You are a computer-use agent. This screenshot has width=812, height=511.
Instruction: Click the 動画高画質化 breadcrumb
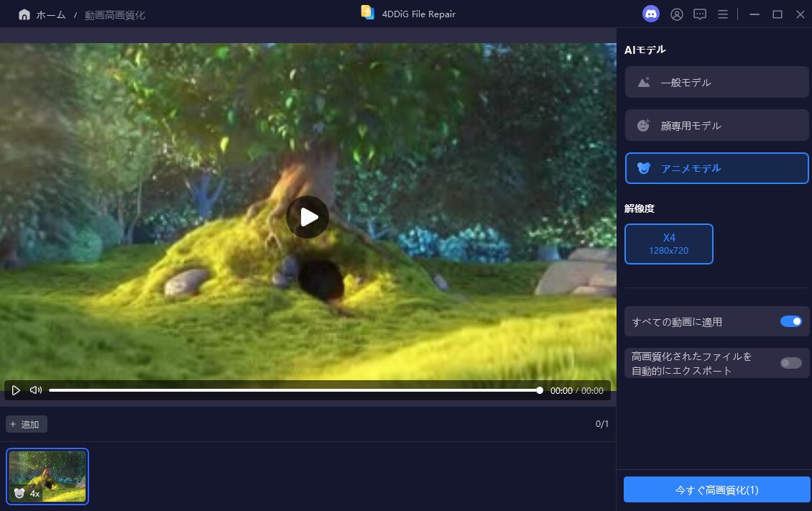pyautogui.click(x=115, y=15)
